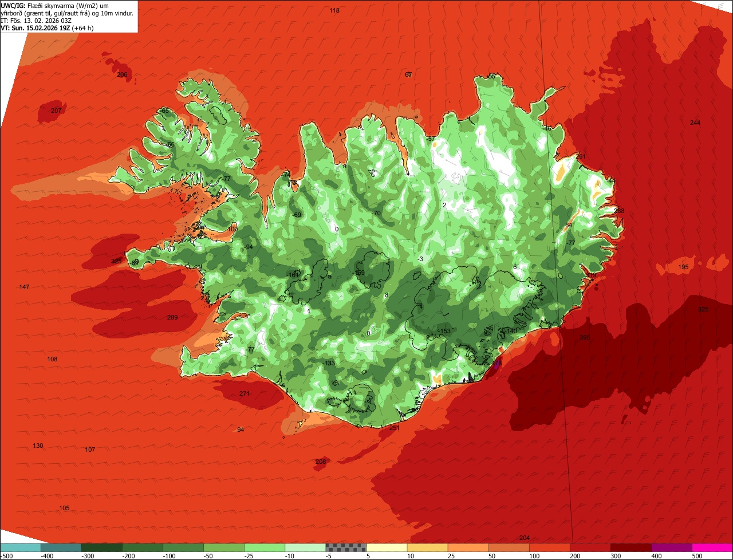Select the pale green legend swatch between -10 and -5
Screen dimensions: 733x560
(305, 547)
